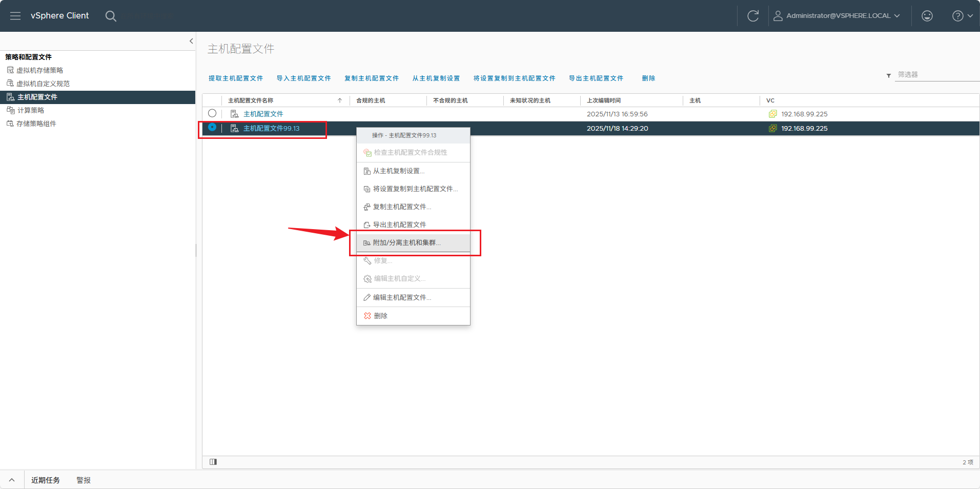Click vCenter icon beside first 192.168.99.225
980x489 pixels.
[x=773, y=114]
